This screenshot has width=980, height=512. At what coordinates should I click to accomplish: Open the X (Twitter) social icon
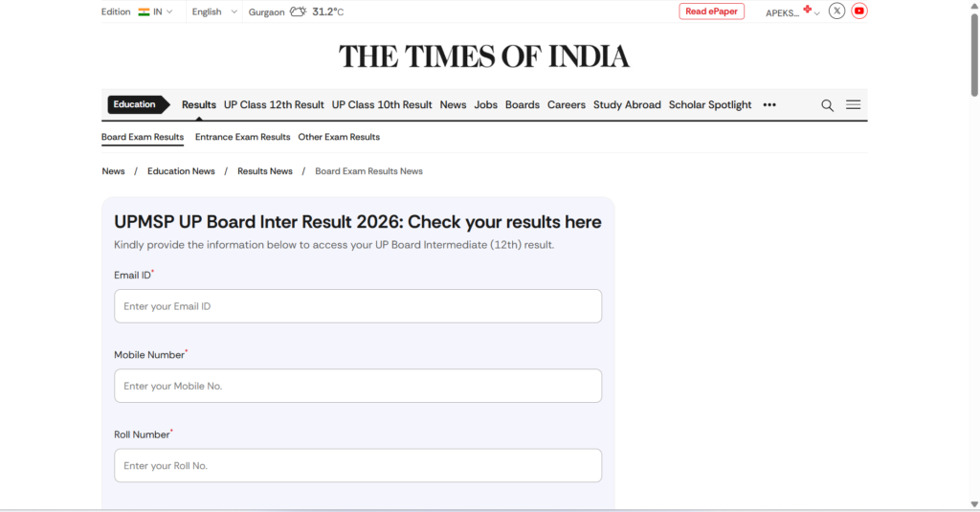click(x=836, y=11)
